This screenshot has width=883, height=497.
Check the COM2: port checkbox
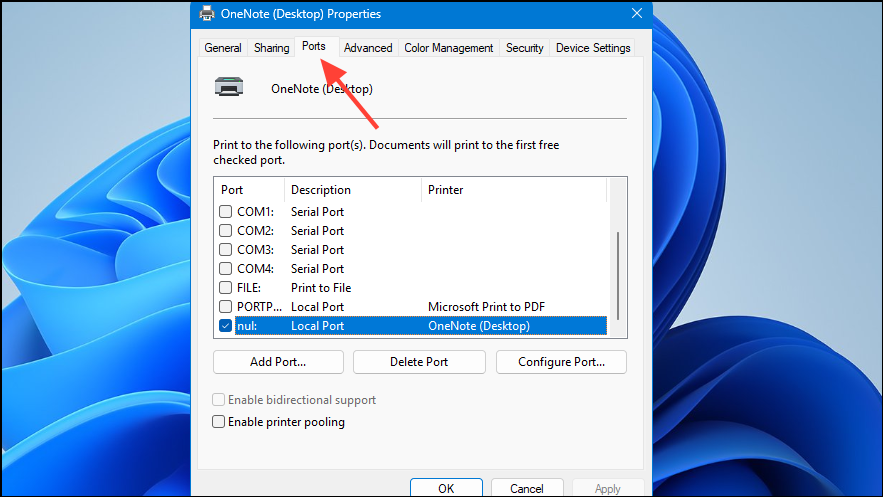pyautogui.click(x=225, y=231)
